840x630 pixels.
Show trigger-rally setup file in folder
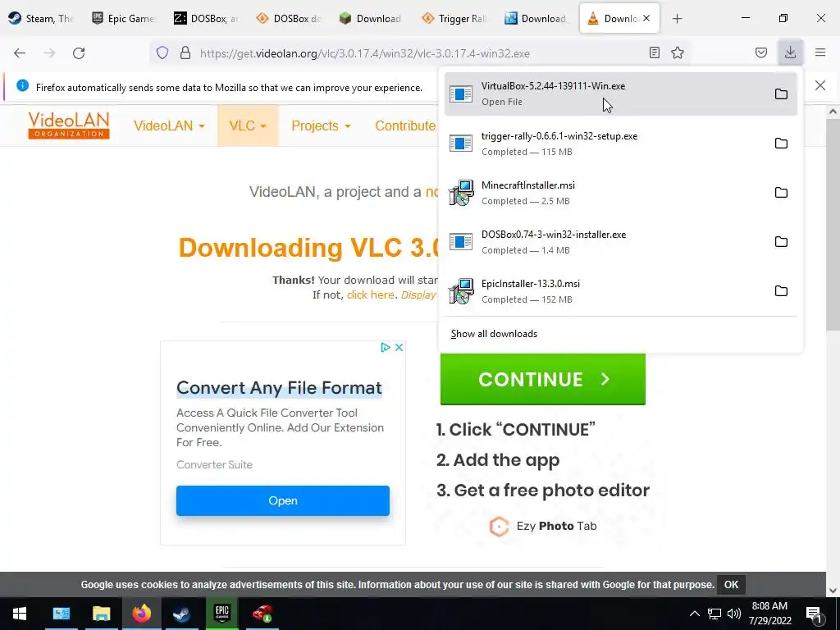pyautogui.click(x=781, y=144)
